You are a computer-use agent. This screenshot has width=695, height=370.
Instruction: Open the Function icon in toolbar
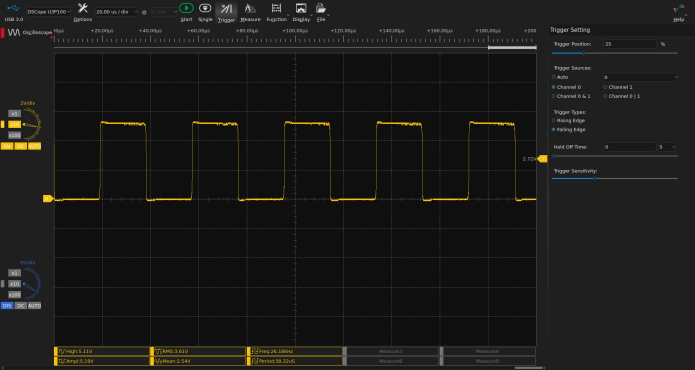276,8
